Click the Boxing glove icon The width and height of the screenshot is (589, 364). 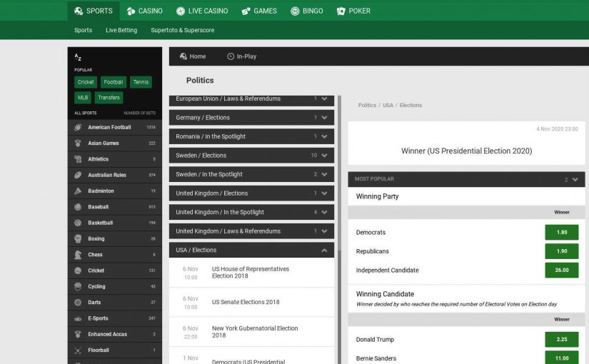(78, 239)
